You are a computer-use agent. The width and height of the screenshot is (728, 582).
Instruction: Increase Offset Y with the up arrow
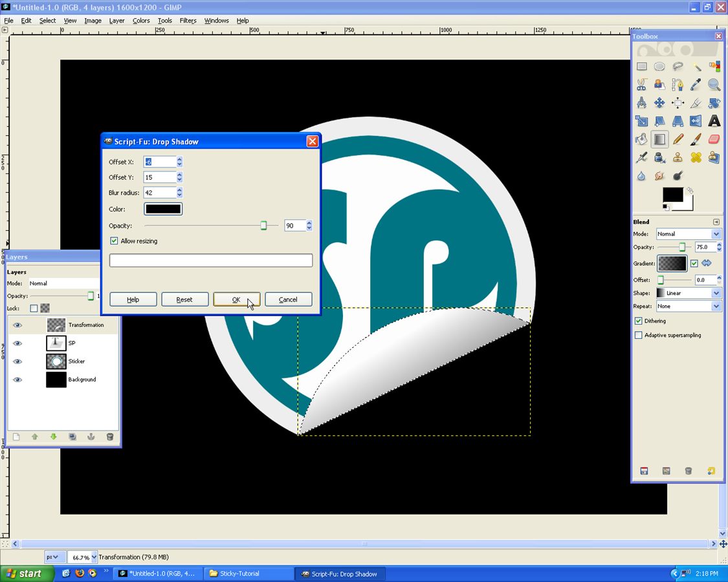pyautogui.click(x=180, y=174)
